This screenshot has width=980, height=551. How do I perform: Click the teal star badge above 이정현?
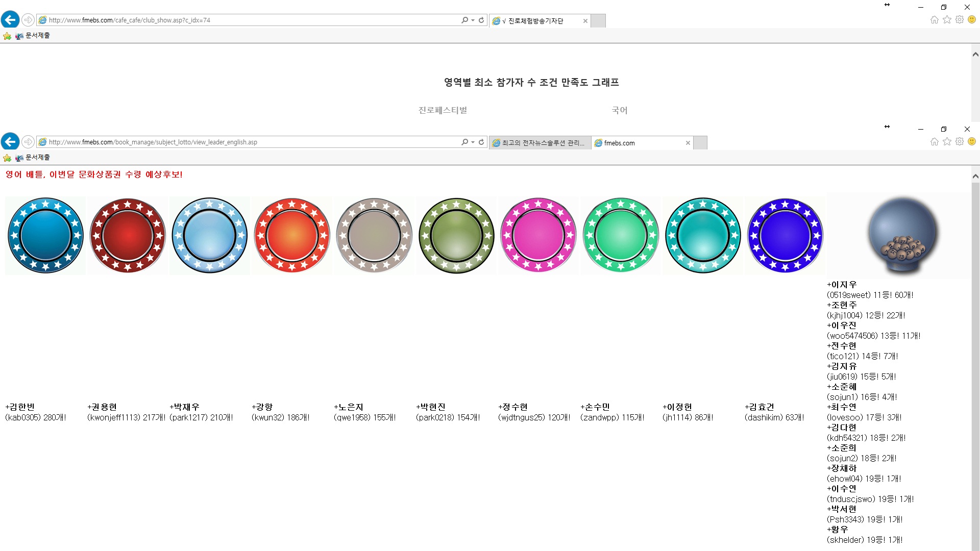coord(703,236)
